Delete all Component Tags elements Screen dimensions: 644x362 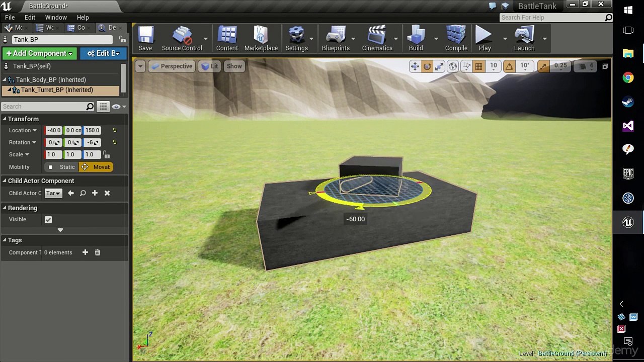[x=98, y=252]
